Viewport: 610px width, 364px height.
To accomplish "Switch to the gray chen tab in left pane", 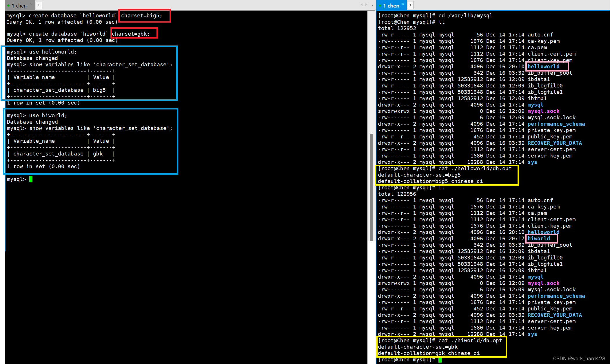I will tap(19, 6).
